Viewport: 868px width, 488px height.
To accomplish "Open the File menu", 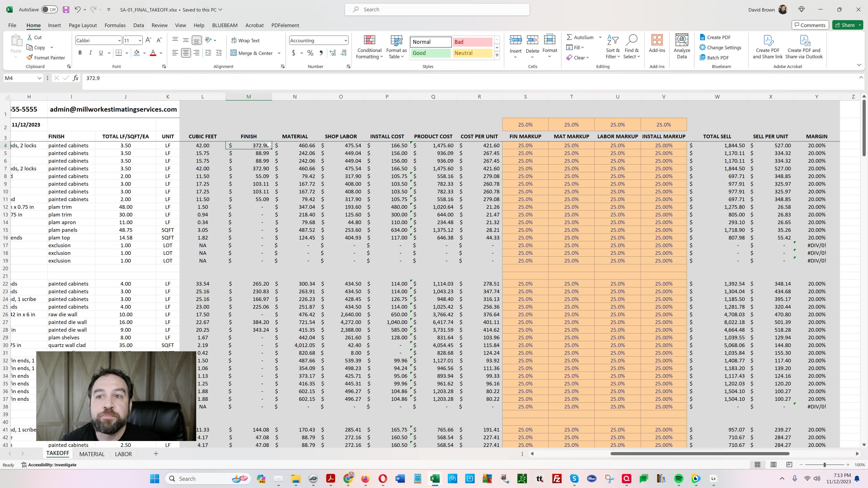I will coord(12,25).
